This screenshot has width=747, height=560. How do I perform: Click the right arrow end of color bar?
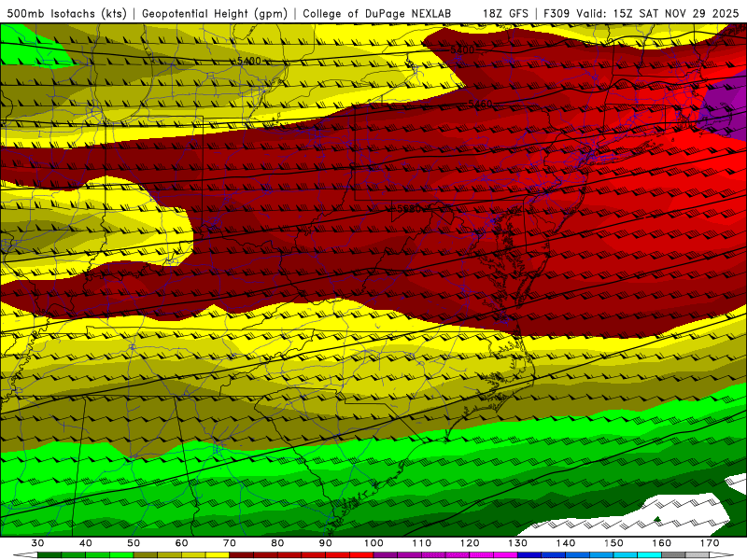[x=722, y=555]
